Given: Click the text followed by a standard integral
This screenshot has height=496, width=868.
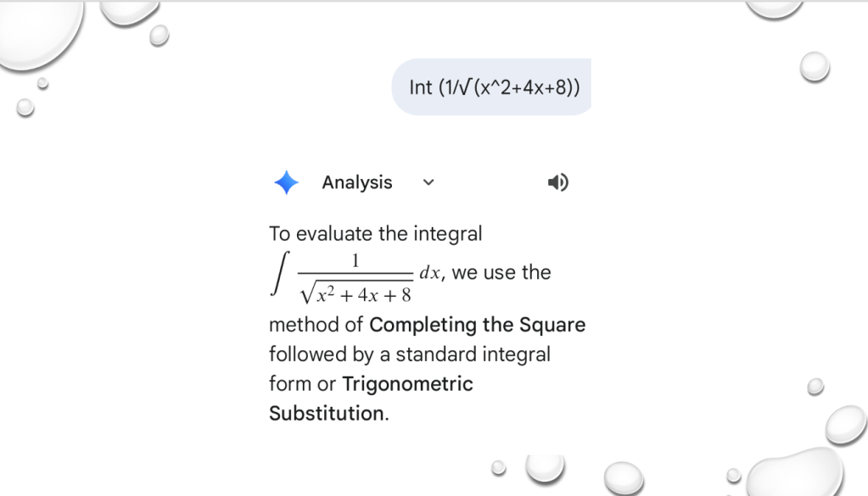Looking at the screenshot, I should 410,354.
